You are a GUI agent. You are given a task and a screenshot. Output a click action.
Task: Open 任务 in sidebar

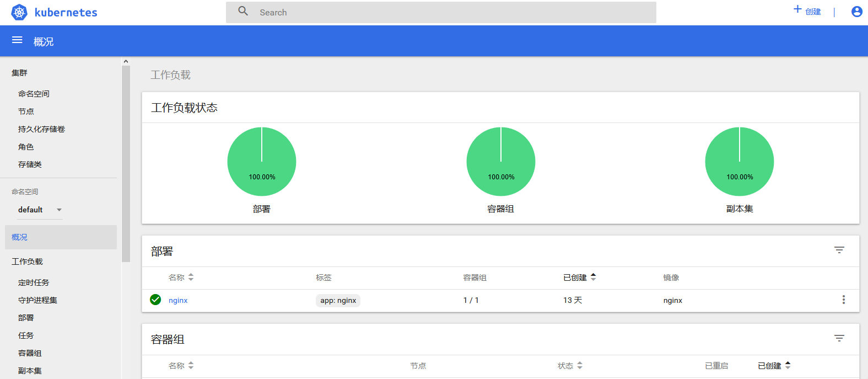(26, 335)
